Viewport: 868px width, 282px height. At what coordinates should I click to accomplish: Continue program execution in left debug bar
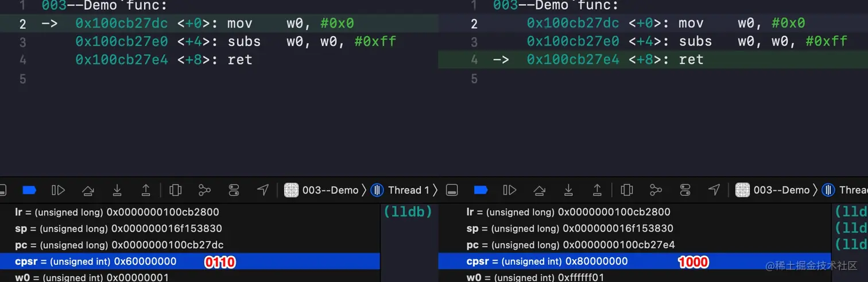[x=58, y=190]
